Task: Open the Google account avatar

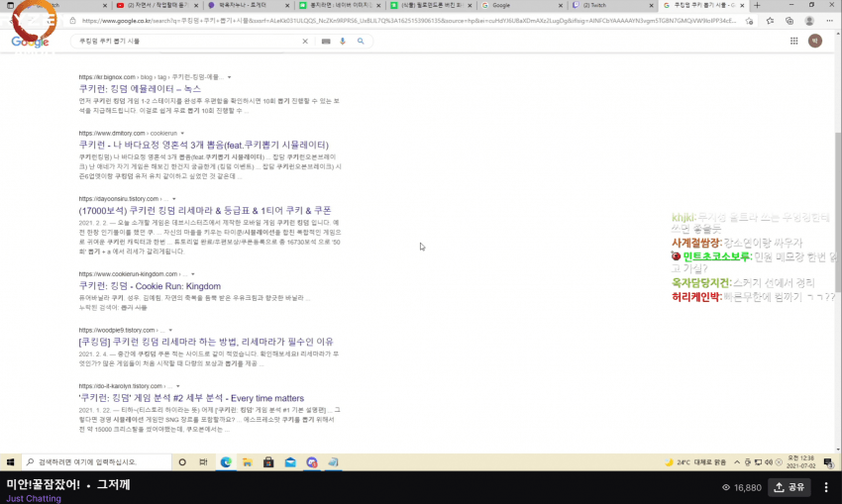Action: (x=814, y=41)
